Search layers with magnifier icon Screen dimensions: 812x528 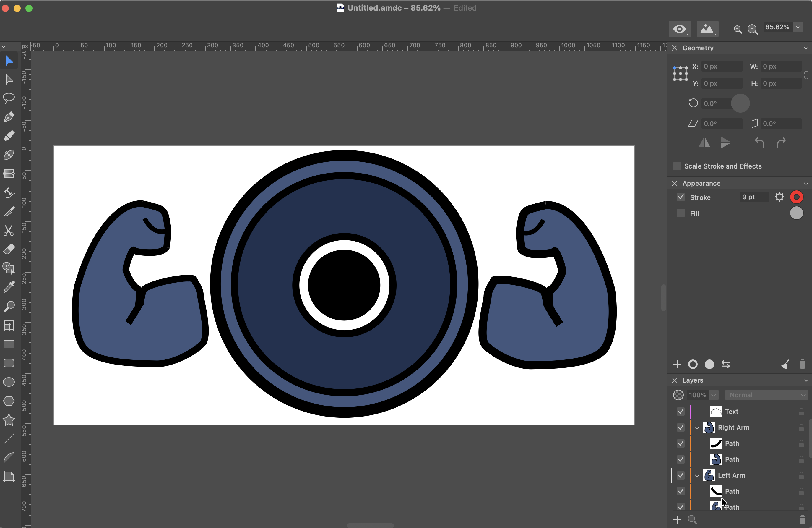(693, 519)
